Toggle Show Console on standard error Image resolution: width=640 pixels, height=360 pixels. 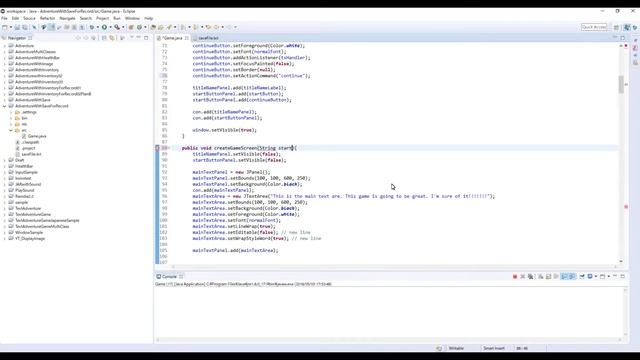(x=572, y=276)
